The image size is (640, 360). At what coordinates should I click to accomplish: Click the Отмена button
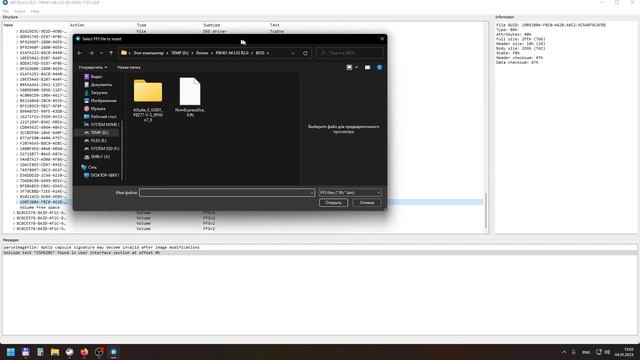[367, 203]
